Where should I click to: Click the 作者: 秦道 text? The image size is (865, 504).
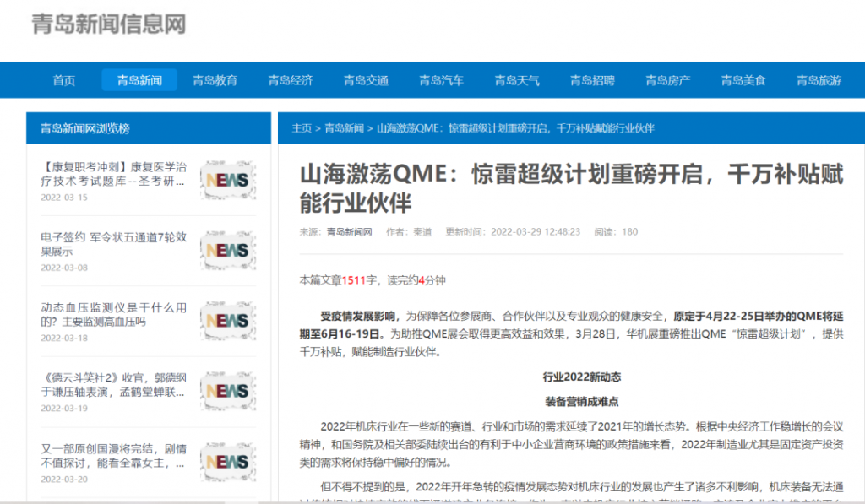(409, 232)
